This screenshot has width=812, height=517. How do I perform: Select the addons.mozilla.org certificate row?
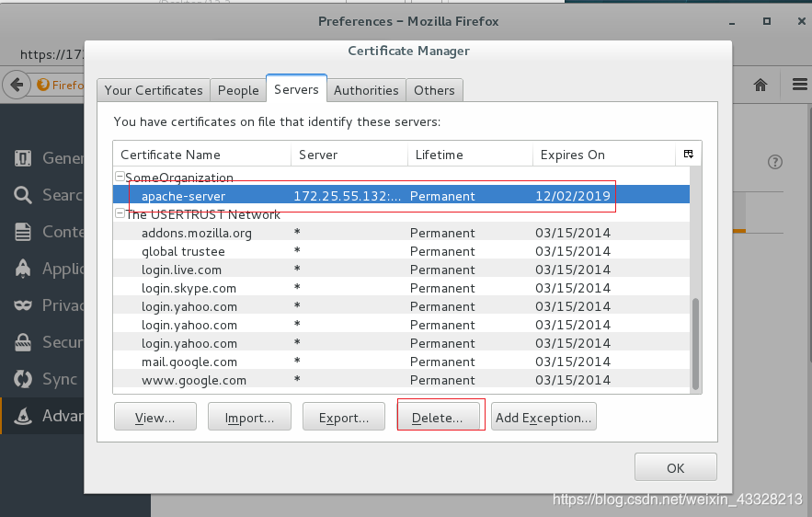point(401,233)
